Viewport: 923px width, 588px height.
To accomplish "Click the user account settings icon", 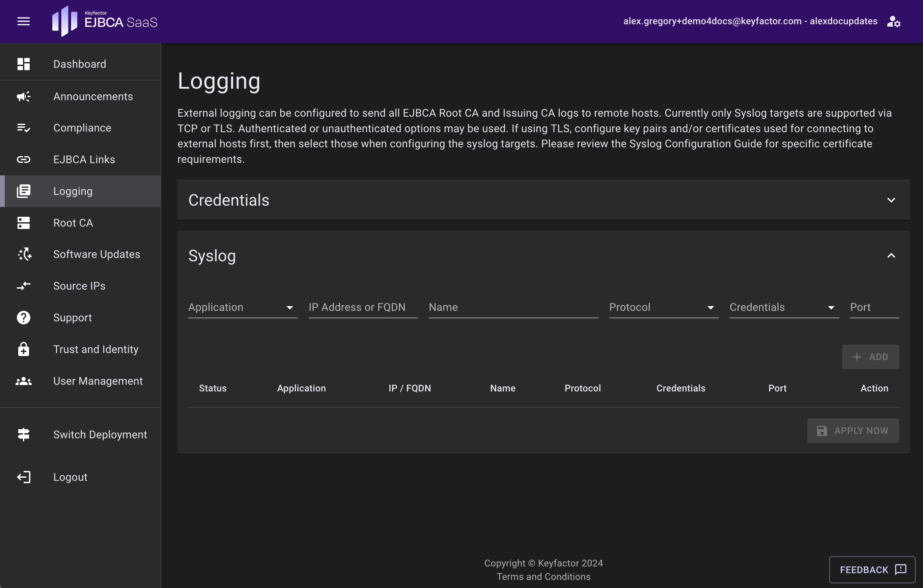I will [x=893, y=22].
